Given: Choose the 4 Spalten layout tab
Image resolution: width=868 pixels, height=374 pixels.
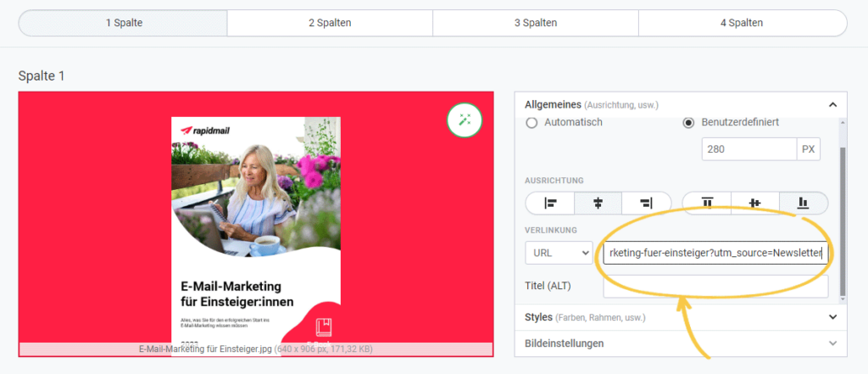Looking at the screenshot, I should 743,23.
